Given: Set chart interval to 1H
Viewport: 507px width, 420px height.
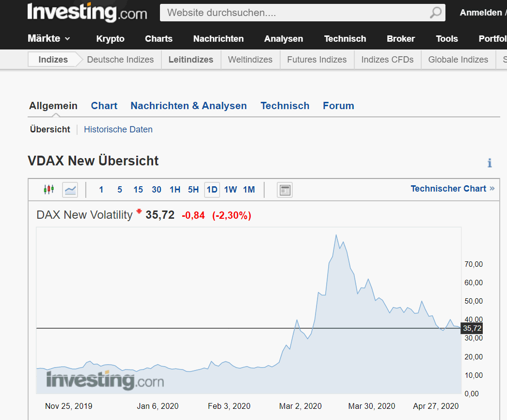Looking at the screenshot, I should point(175,190).
